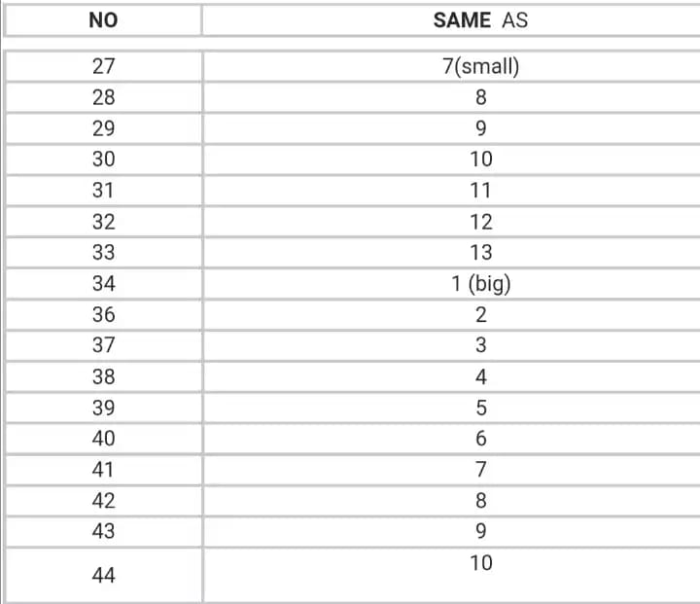Select the NO cell reading 31
This screenshot has width=700, height=604.
103,191
